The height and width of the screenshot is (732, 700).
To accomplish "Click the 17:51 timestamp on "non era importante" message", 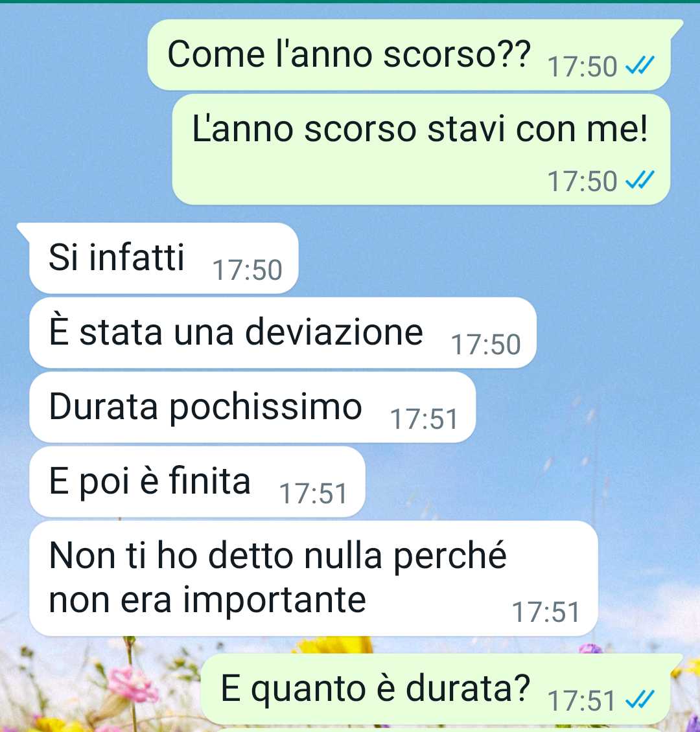I will pos(546,612).
